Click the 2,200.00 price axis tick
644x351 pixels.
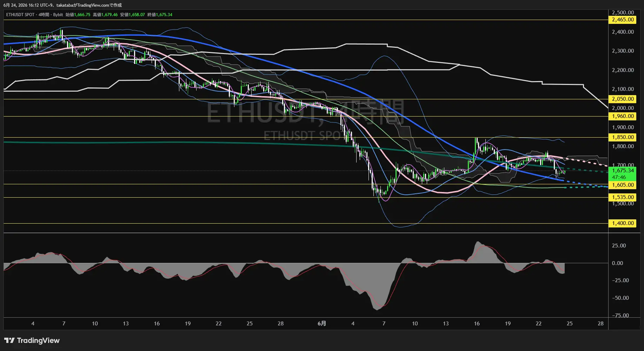tap(623, 70)
